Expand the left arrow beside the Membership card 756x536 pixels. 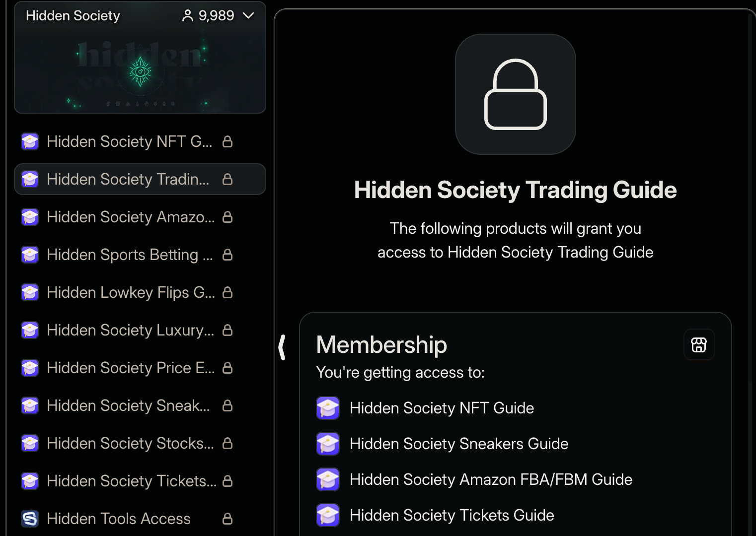(x=282, y=347)
